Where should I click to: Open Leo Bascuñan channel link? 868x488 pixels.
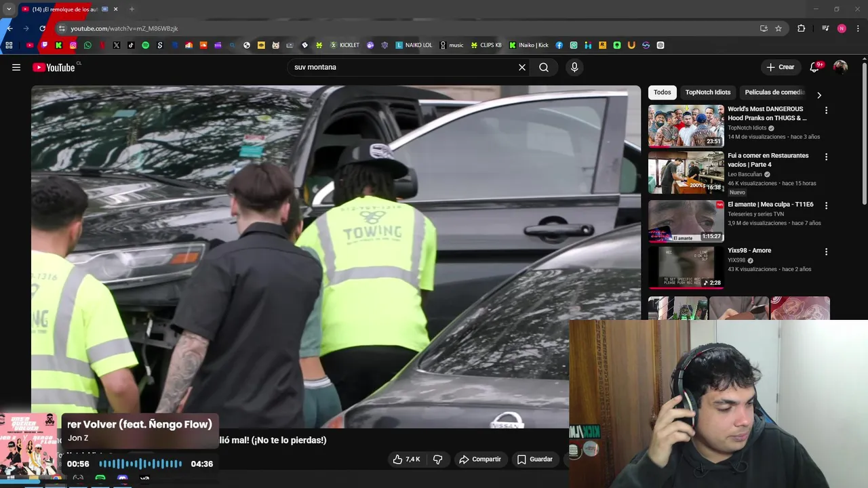point(745,174)
